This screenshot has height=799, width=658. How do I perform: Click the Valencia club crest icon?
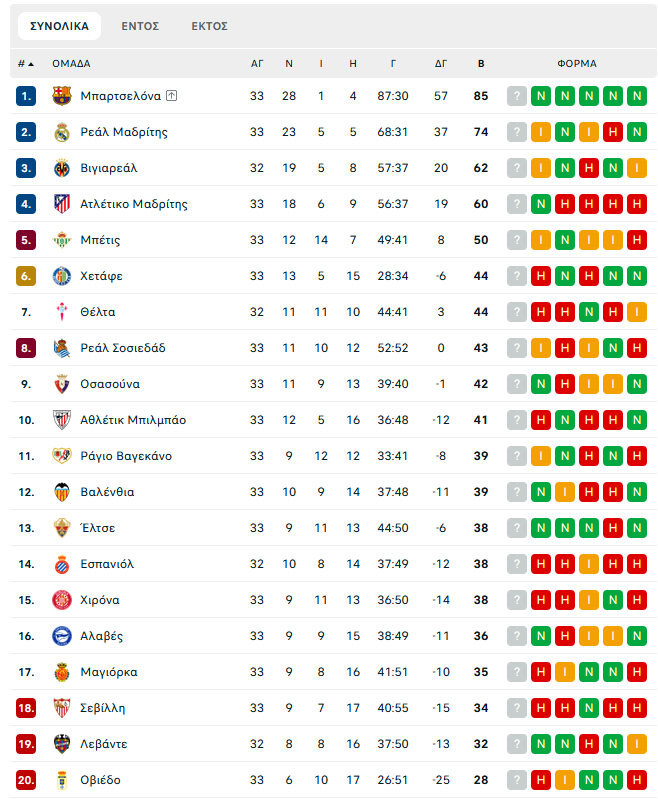point(62,492)
